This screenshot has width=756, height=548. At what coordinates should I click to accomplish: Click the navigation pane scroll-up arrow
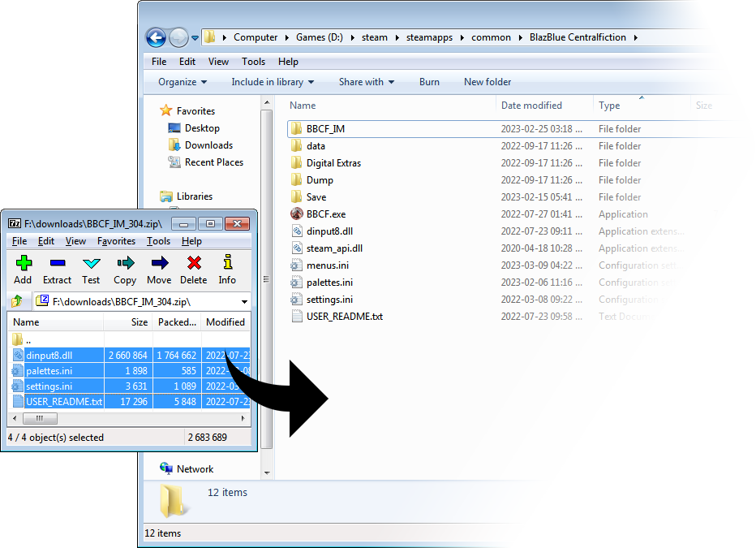click(267, 102)
